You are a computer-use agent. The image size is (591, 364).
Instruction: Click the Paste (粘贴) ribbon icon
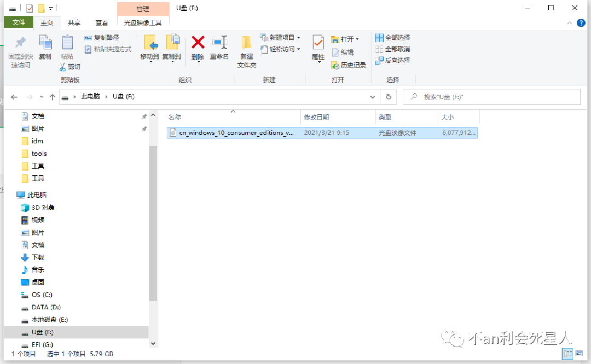click(x=67, y=43)
